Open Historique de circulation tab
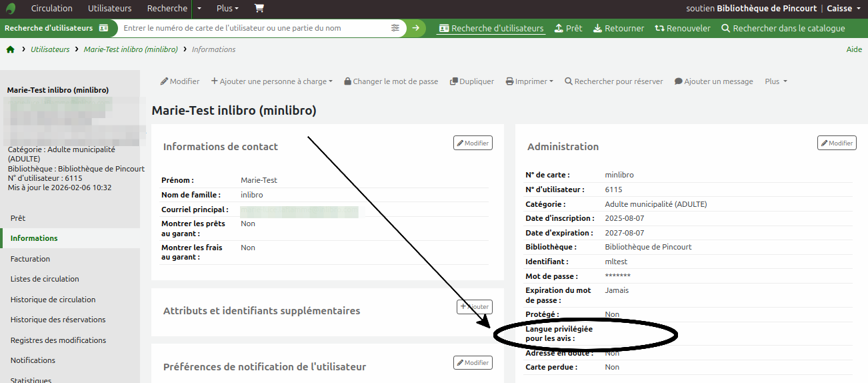The height and width of the screenshot is (383, 868). coord(53,300)
